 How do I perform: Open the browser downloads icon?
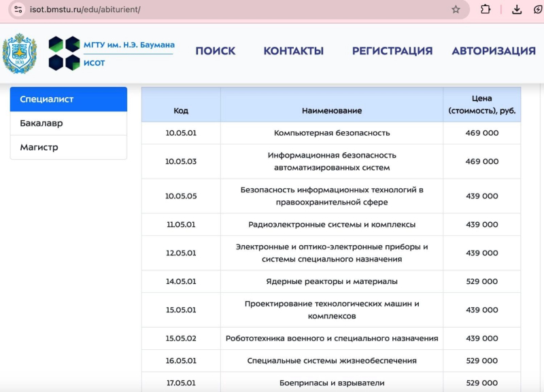point(517,10)
